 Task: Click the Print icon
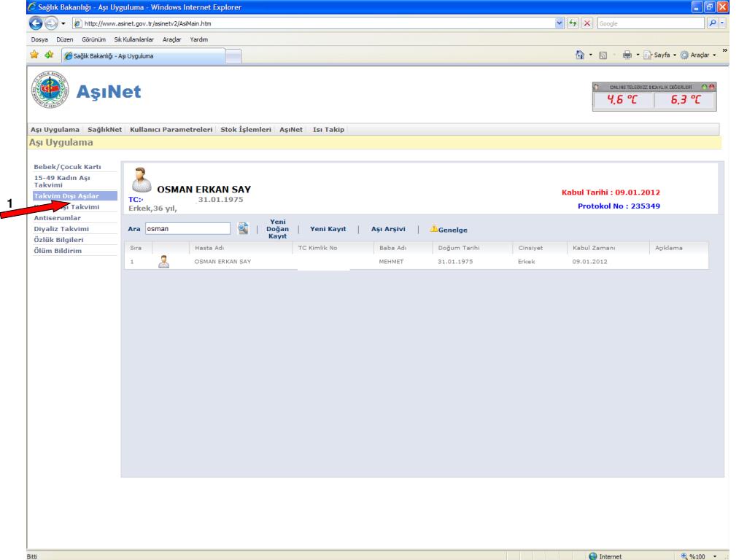[x=627, y=55]
